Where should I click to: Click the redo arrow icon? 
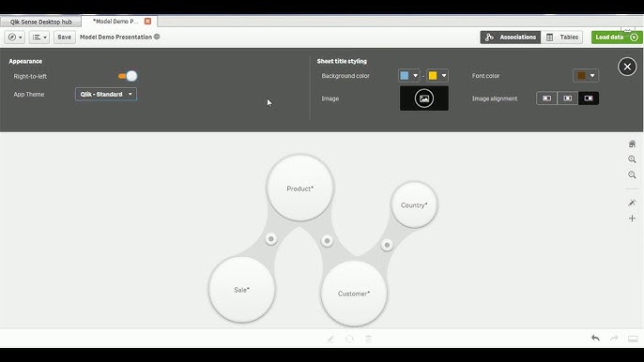tap(614, 339)
